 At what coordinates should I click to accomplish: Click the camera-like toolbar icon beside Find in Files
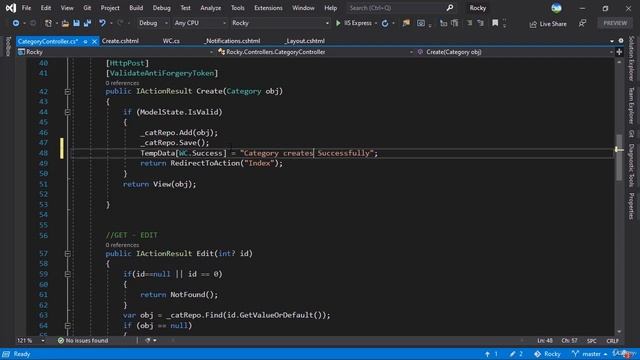[x=421, y=23]
